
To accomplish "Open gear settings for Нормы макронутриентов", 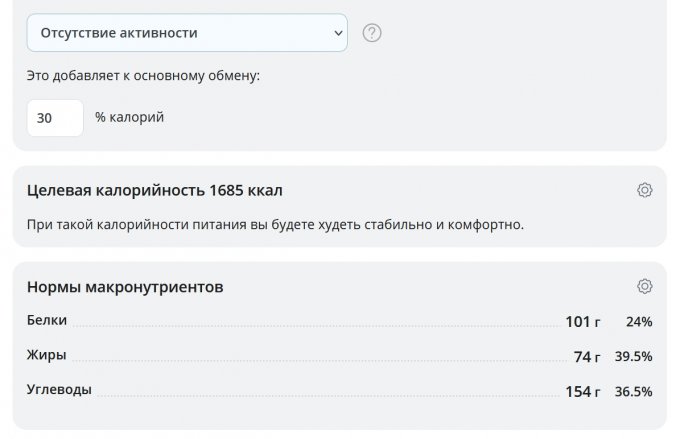I will (645, 287).
